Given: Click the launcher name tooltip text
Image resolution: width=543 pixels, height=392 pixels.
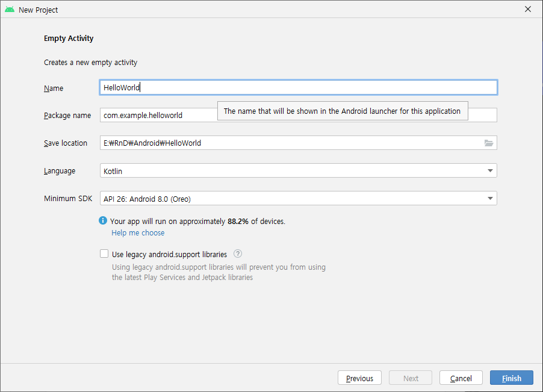Looking at the screenshot, I should 342,111.
